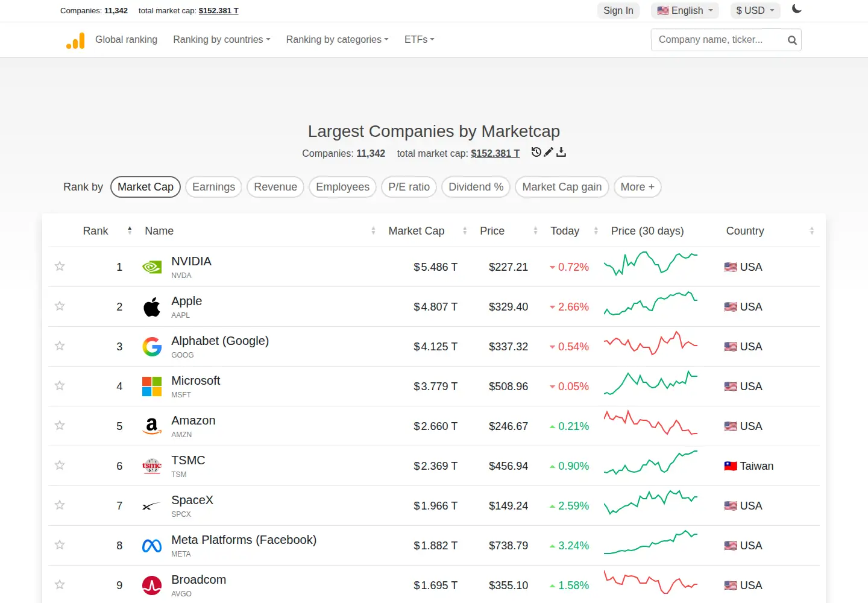Switch to Revenue ranking

click(275, 187)
